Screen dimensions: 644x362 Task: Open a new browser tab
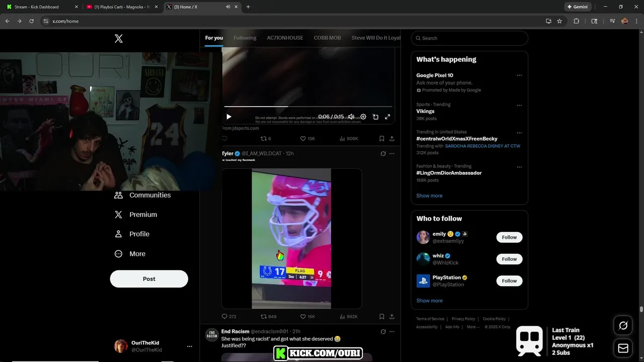pyautogui.click(x=248, y=7)
